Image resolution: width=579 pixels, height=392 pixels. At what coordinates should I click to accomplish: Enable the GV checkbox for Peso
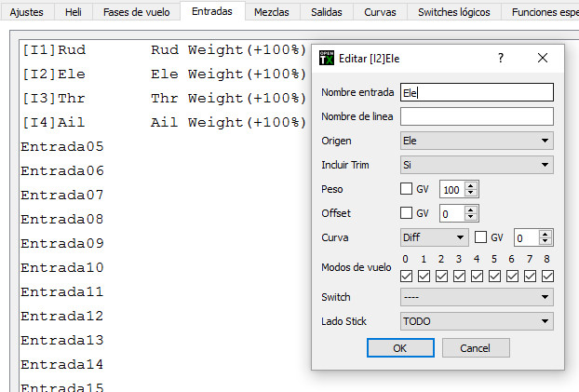pyautogui.click(x=406, y=189)
